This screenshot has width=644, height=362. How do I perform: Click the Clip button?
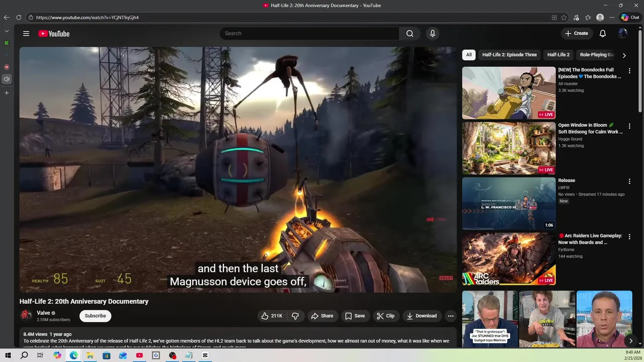[385, 316]
